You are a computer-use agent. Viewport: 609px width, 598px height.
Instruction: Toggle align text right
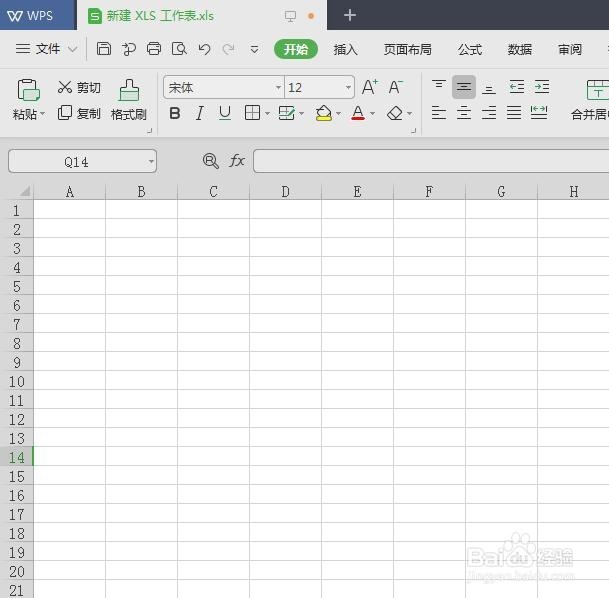(x=489, y=113)
